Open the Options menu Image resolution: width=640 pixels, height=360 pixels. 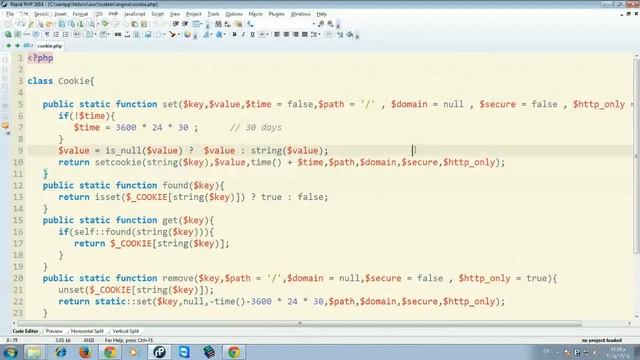tap(234, 14)
